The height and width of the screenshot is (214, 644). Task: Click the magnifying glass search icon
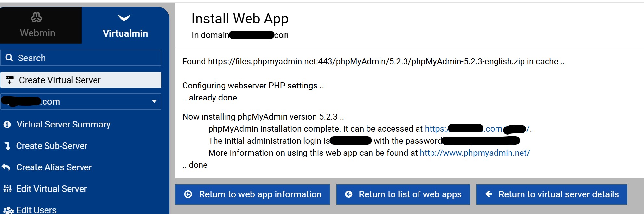pos(9,58)
